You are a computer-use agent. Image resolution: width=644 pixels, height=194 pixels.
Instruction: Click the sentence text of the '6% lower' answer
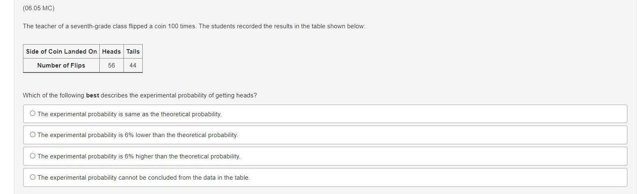pyautogui.click(x=138, y=135)
